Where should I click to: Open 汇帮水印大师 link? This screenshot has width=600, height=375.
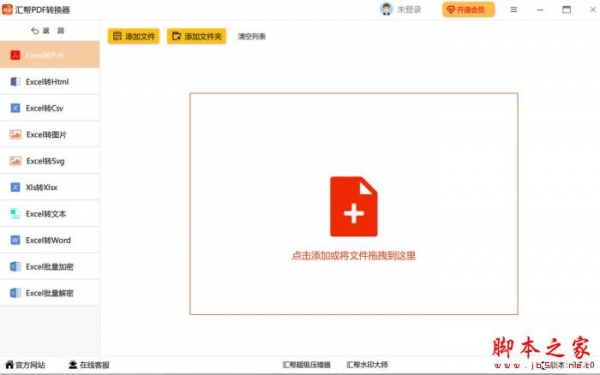367,365
